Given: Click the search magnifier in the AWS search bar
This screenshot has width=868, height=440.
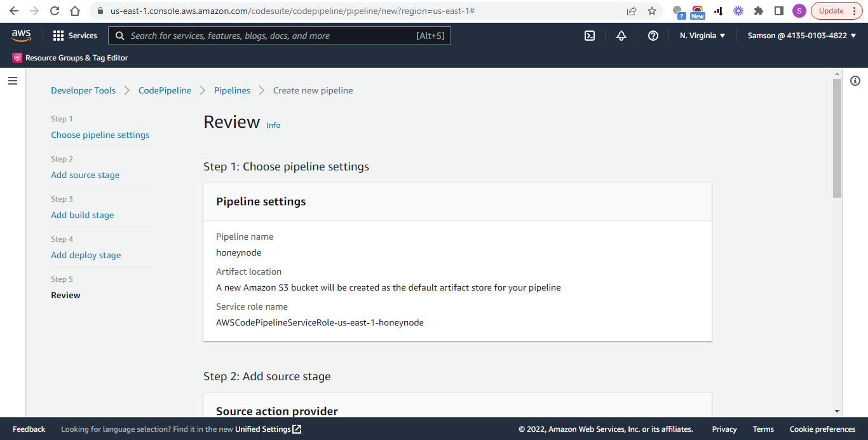Looking at the screenshot, I should (120, 36).
